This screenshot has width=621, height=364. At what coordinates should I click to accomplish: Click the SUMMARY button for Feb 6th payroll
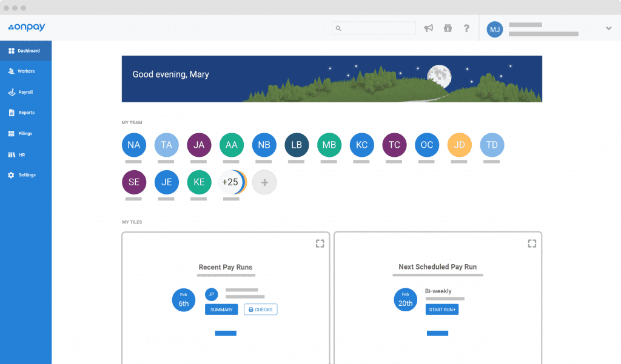(221, 309)
